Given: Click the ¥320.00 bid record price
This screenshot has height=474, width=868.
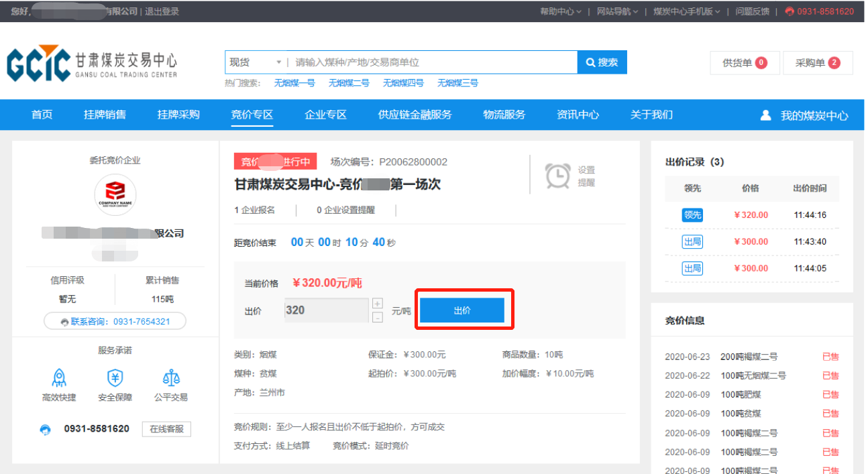Looking at the screenshot, I should pyautogui.click(x=751, y=215).
